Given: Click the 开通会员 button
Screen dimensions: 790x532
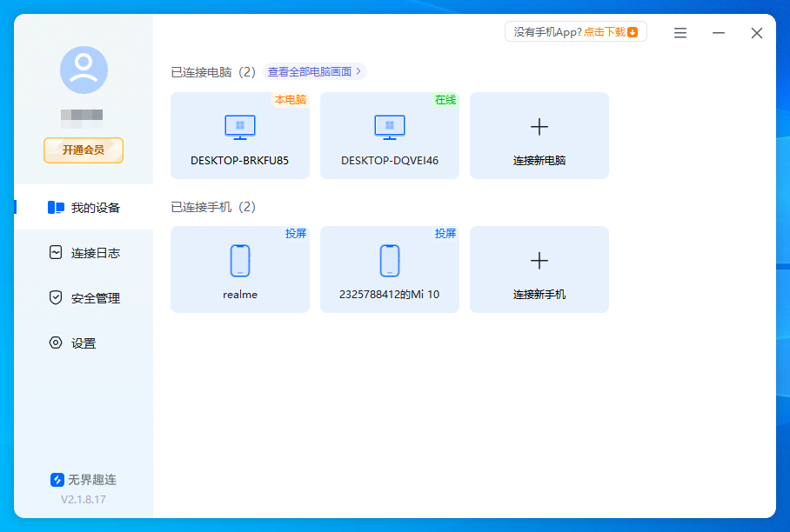Looking at the screenshot, I should tap(83, 150).
